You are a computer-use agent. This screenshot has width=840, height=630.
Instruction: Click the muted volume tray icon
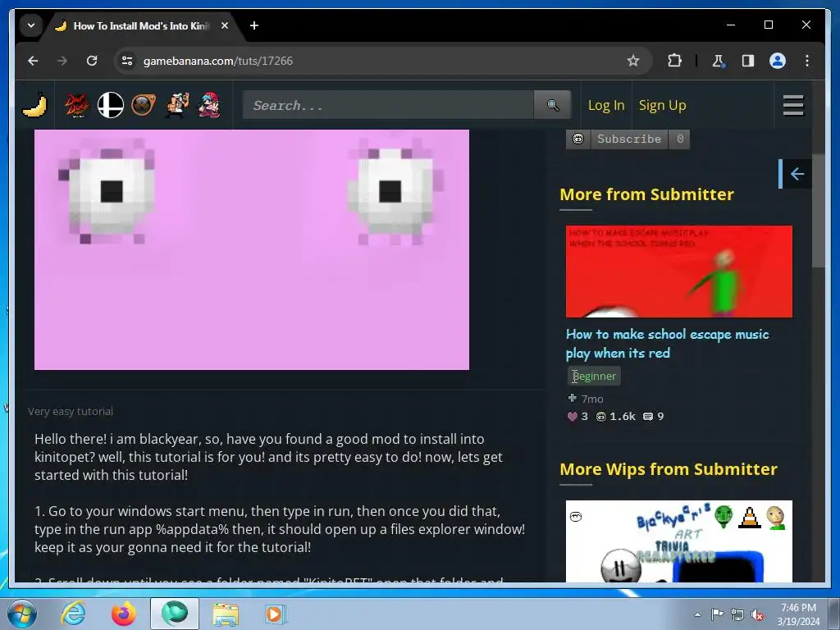[x=757, y=615]
